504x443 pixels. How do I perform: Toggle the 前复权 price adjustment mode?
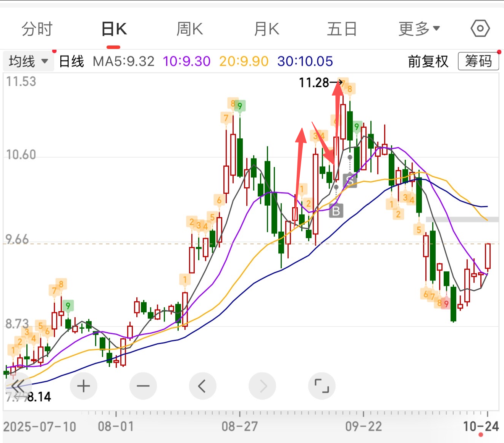coord(428,62)
